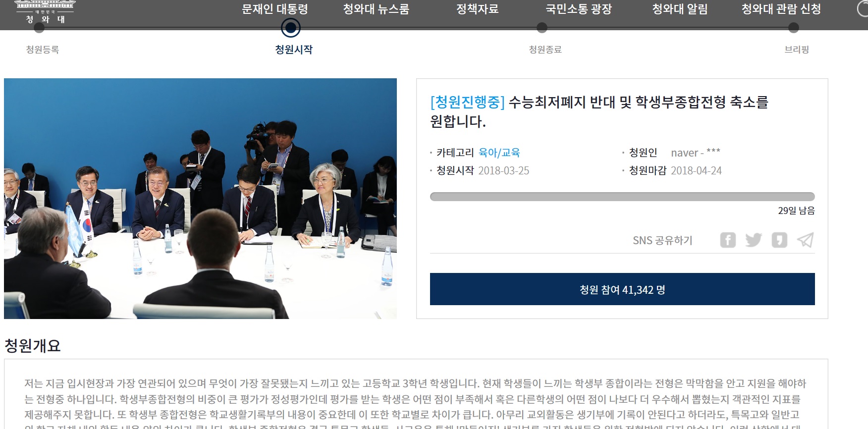Open the petition photo of the meeting
Viewport: 868px width, 429px height.
pyautogui.click(x=200, y=199)
